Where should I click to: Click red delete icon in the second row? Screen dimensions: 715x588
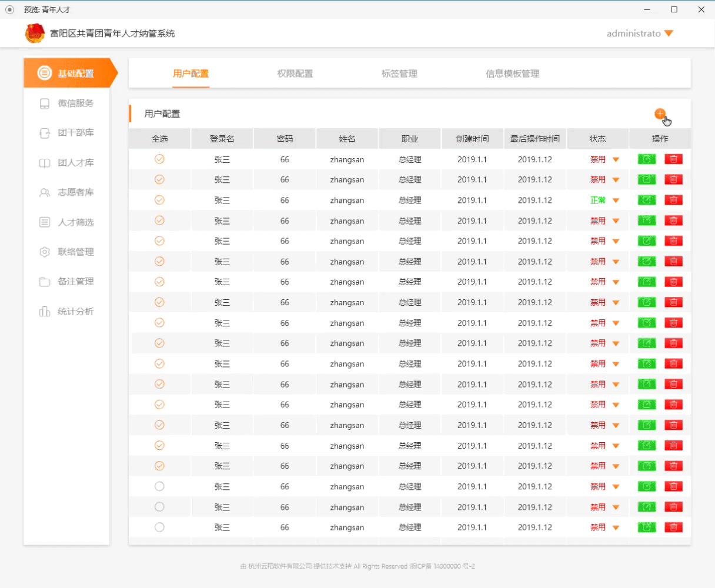point(674,180)
